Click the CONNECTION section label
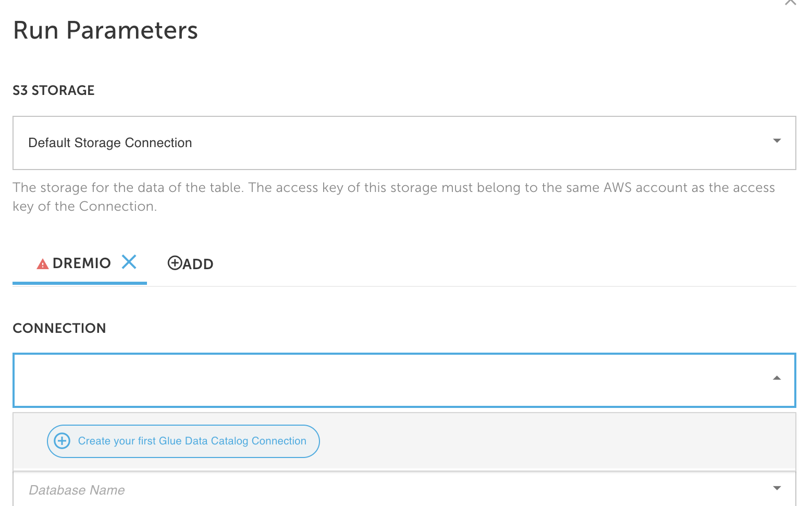This screenshot has width=812, height=506. tap(59, 328)
